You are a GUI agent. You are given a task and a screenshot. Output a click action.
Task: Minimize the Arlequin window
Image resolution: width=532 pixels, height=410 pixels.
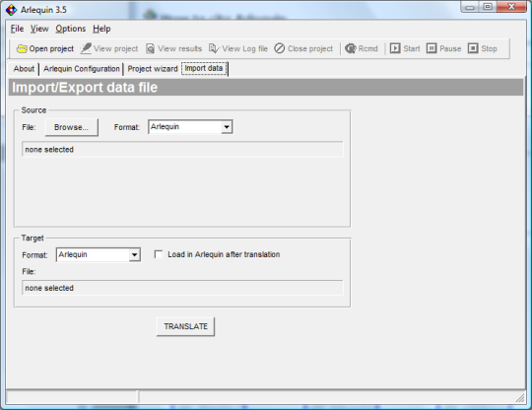pos(470,7)
